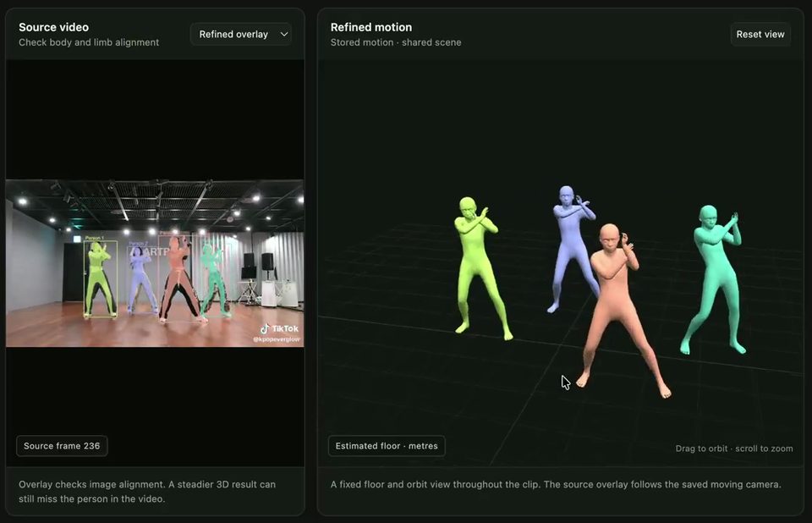The image size is (812, 523).
Task: Click the Estimated floor · metres badge
Action: tap(387, 446)
